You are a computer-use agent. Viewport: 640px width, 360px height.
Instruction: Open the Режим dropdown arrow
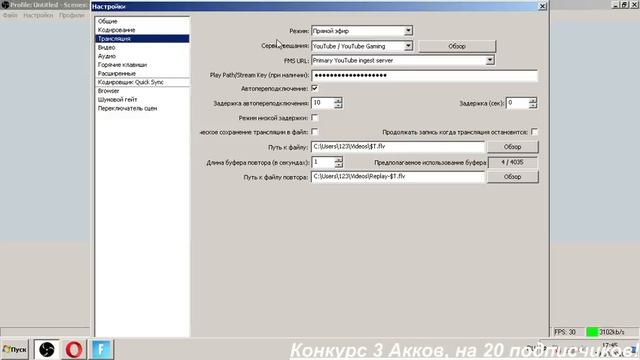click(408, 31)
